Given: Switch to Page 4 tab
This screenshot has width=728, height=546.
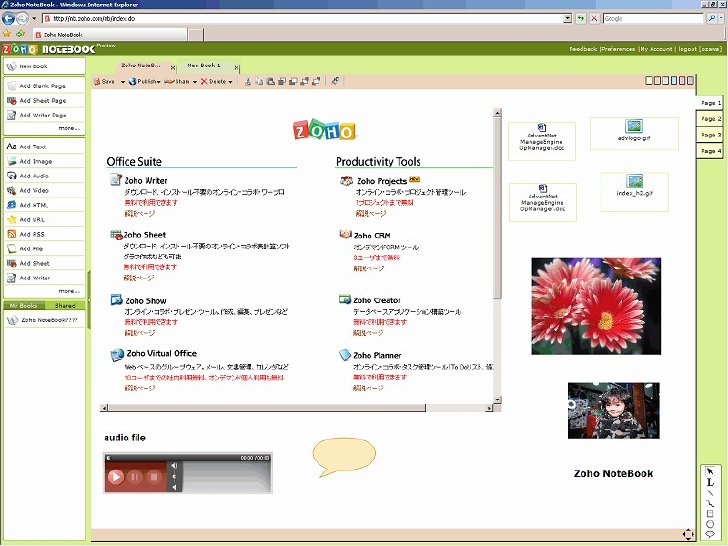Looking at the screenshot, I should pos(709,151).
